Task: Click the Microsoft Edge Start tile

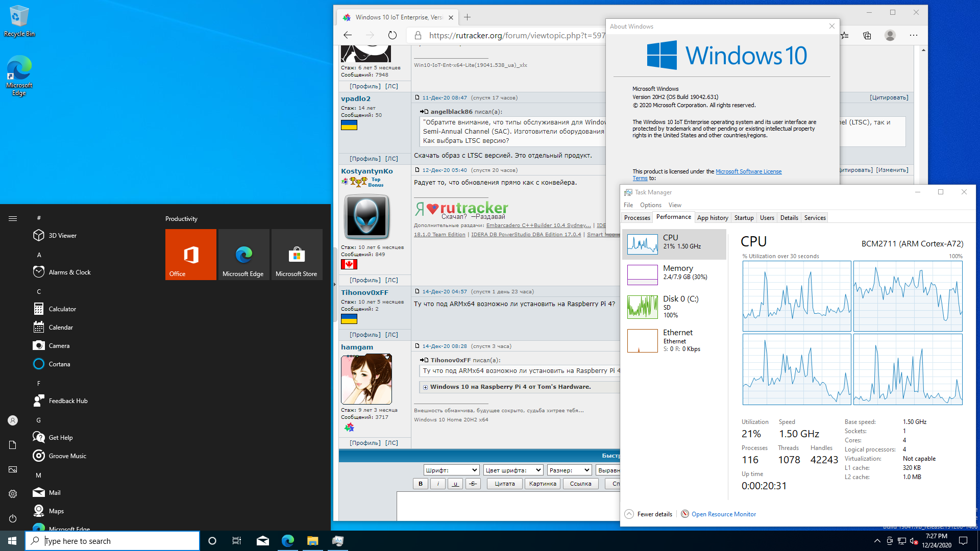Action: (x=244, y=255)
